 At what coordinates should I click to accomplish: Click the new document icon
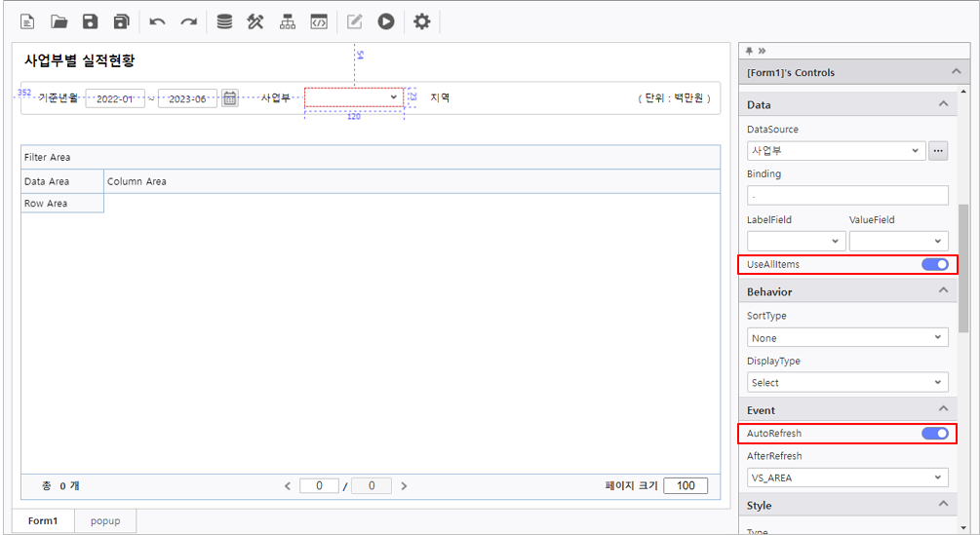click(x=27, y=21)
